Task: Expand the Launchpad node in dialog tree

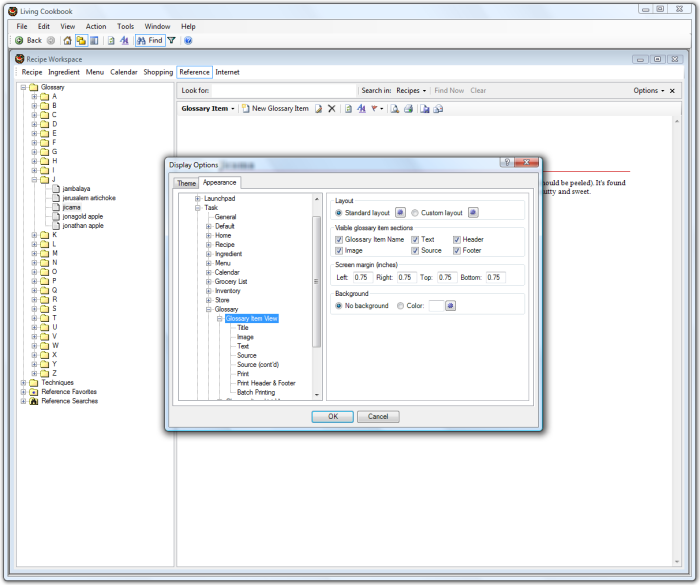Action: (198, 199)
